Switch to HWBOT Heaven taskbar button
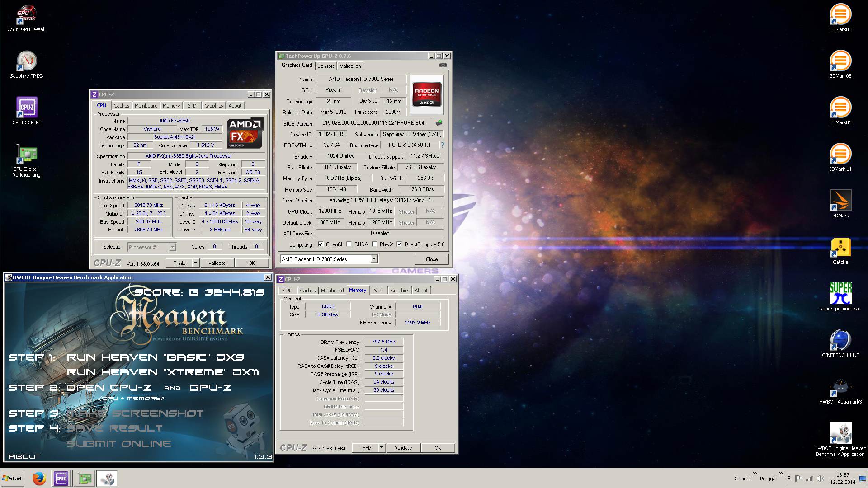868x488 pixels. click(x=108, y=479)
